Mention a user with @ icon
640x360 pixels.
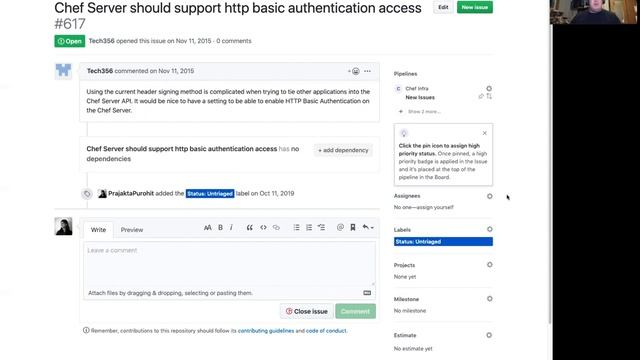click(340, 228)
